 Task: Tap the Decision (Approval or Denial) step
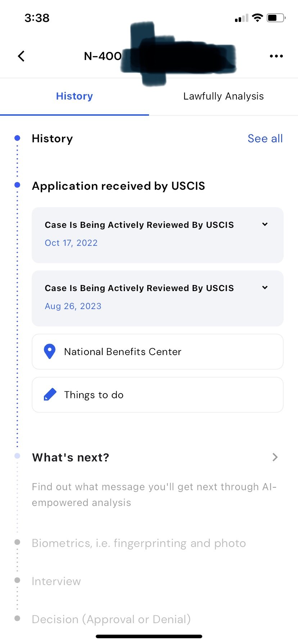(111, 619)
